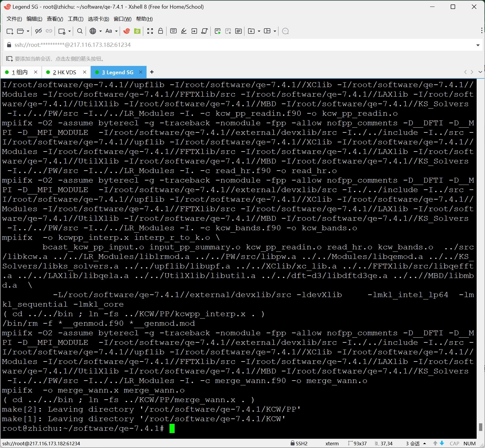Expand the layout icon dropdown arrow
Screen dimensions: 485x448
(x=275, y=31)
